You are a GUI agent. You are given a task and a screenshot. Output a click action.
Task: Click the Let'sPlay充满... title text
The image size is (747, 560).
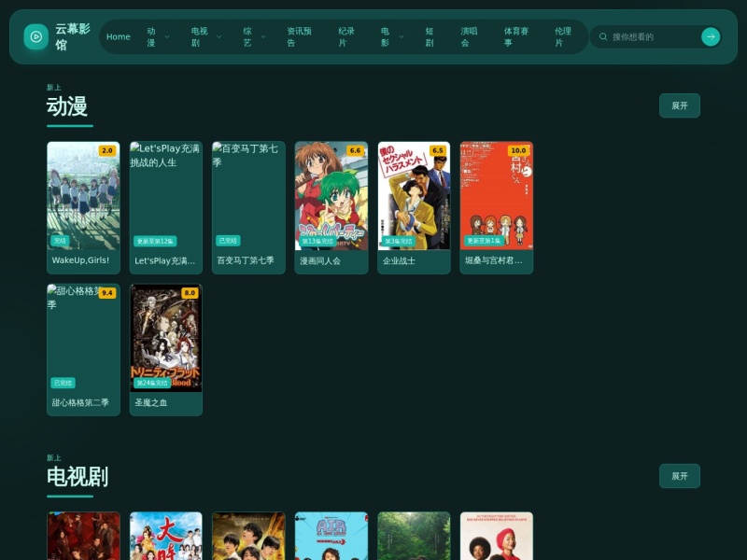pyautogui.click(x=165, y=261)
